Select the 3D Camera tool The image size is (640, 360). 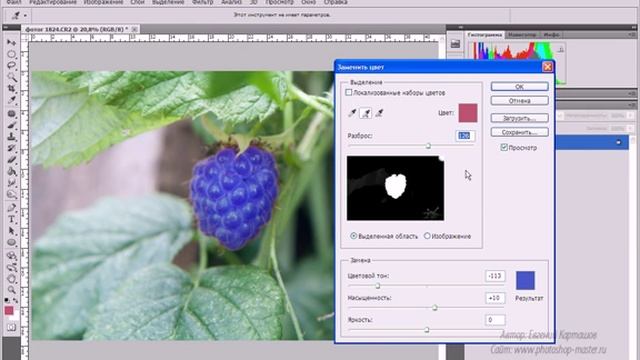pos(11,267)
